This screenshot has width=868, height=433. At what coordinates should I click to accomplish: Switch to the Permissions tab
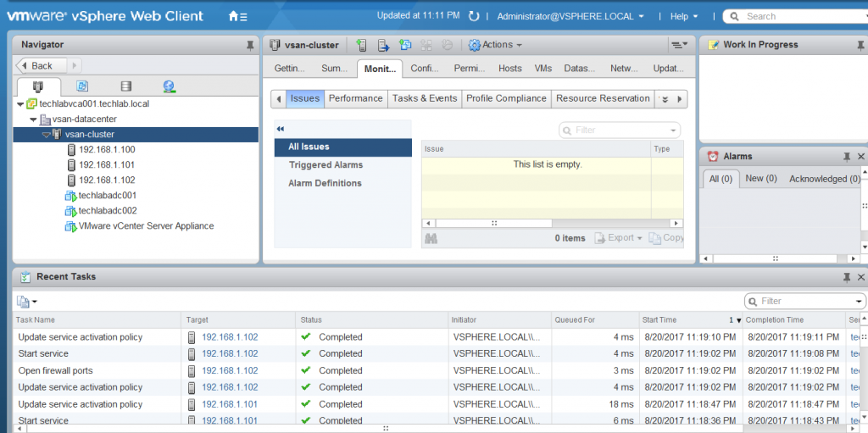pyautogui.click(x=470, y=69)
